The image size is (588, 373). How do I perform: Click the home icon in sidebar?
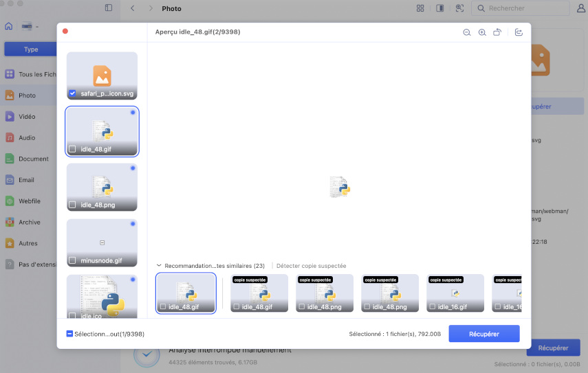click(9, 26)
